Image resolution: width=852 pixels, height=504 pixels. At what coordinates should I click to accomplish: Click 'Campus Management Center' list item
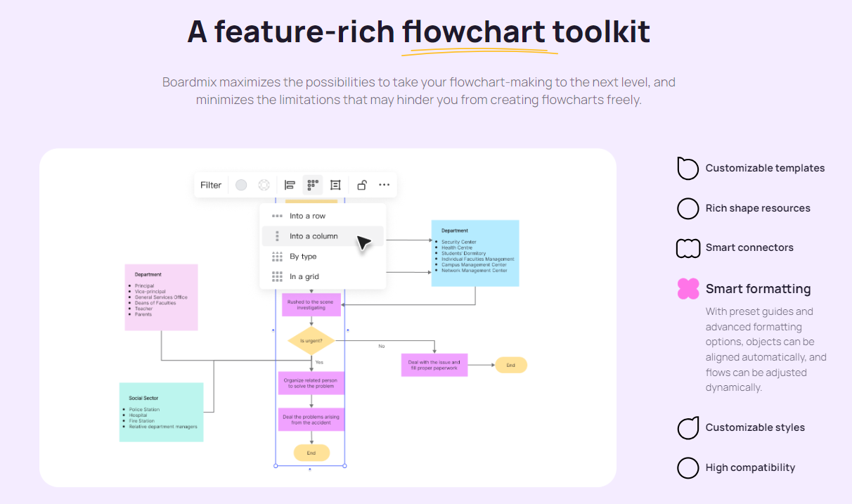tap(474, 264)
